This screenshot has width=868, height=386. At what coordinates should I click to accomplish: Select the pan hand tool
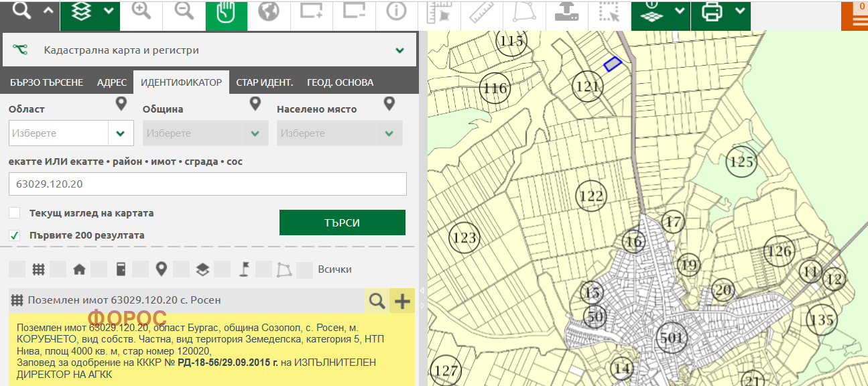pyautogui.click(x=226, y=12)
